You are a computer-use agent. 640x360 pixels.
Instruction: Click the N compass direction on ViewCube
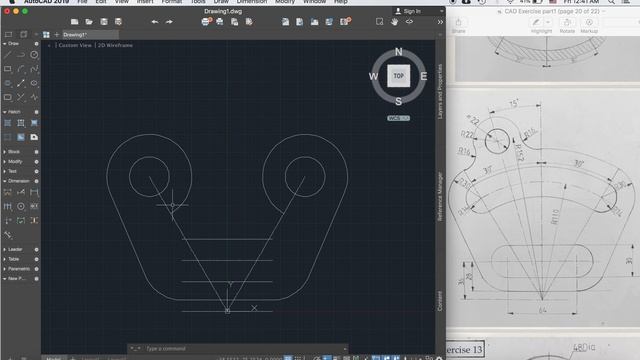click(398, 52)
